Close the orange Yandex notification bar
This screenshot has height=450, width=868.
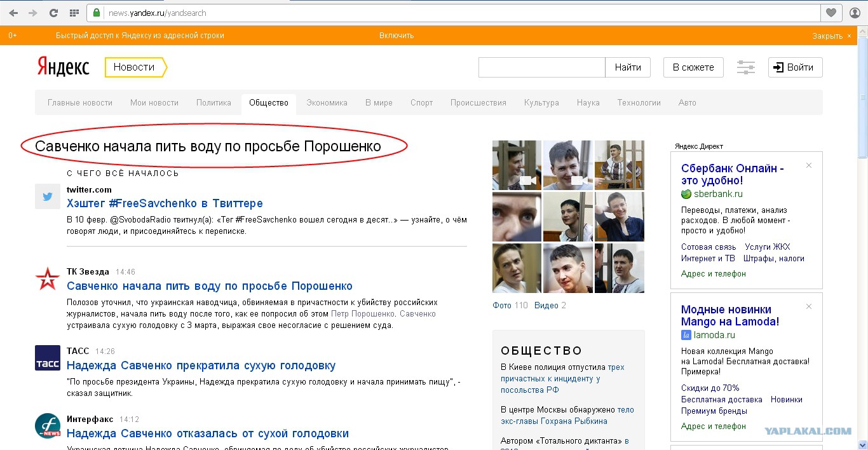pos(849,36)
